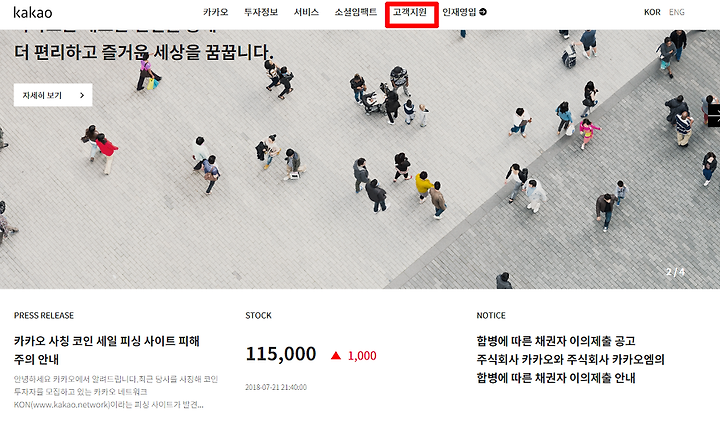
Task: Click the NOTICE section heading
Action: coord(491,315)
